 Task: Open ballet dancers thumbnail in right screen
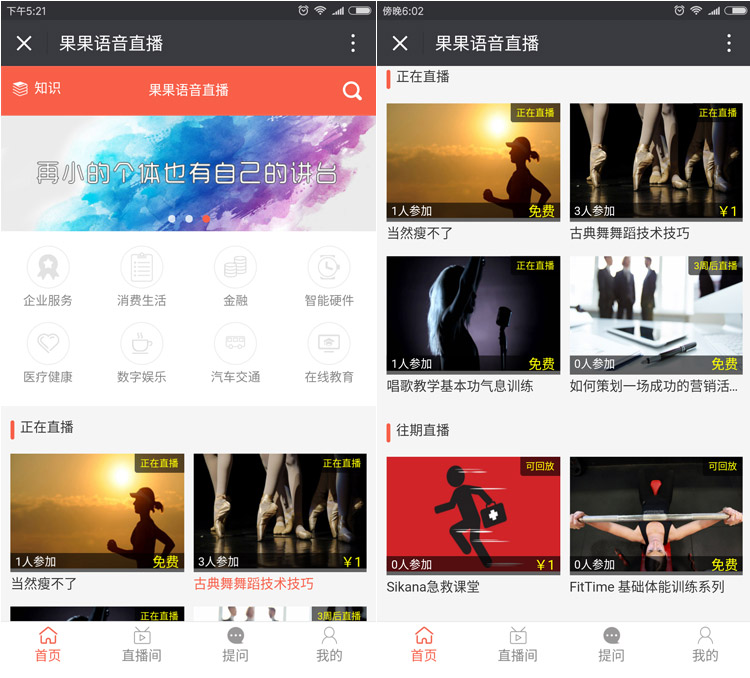(x=656, y=162)
